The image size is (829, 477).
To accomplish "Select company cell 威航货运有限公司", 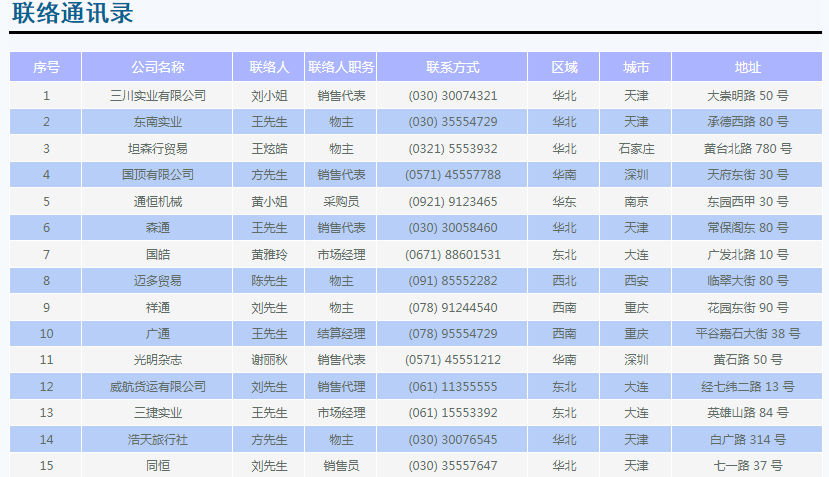I will coord(157,387).
